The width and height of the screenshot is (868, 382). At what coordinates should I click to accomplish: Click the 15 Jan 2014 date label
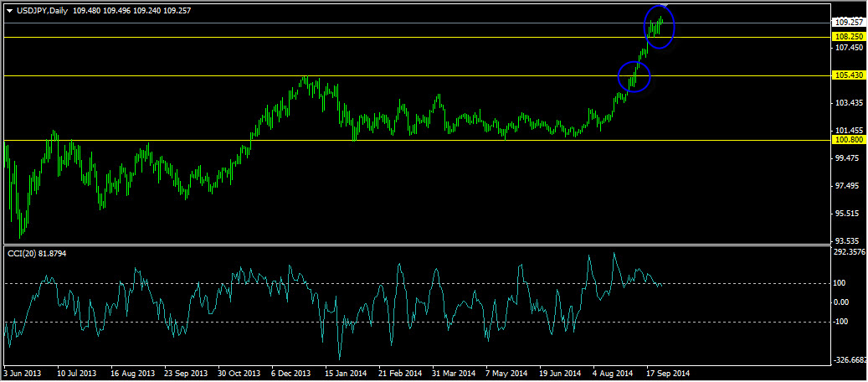346,373
